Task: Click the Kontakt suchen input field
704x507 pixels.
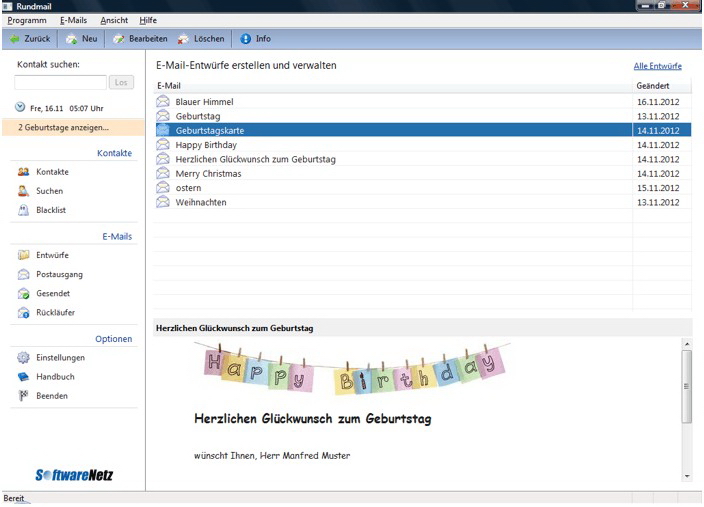Action: point(60,83)
